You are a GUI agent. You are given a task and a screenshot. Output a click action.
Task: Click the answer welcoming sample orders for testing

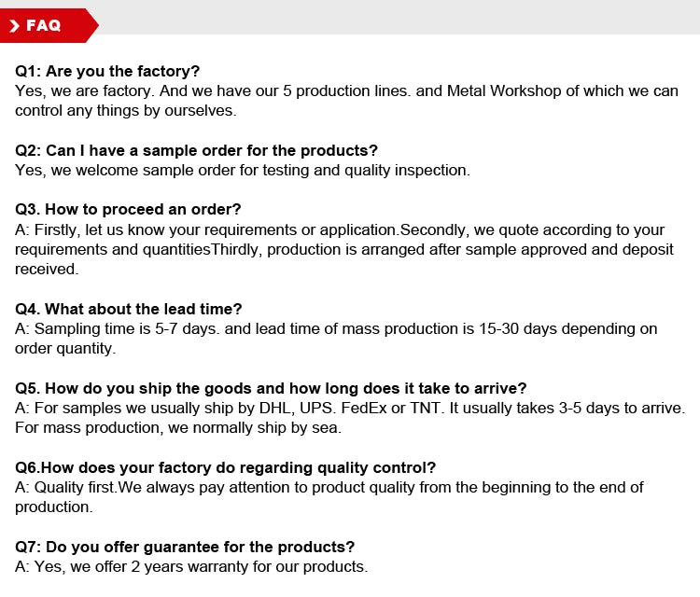pyautogui.click(x=242, y=170)
